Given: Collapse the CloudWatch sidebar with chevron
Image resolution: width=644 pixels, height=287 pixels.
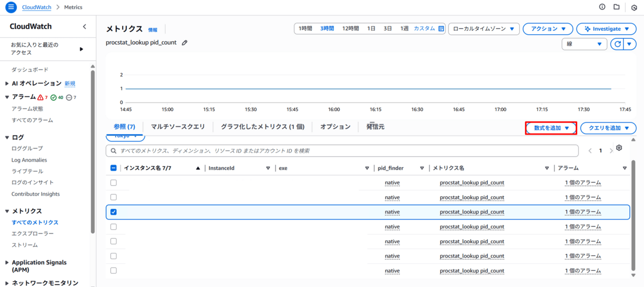Looking at the screenshot, I should (x=85, y=27).
